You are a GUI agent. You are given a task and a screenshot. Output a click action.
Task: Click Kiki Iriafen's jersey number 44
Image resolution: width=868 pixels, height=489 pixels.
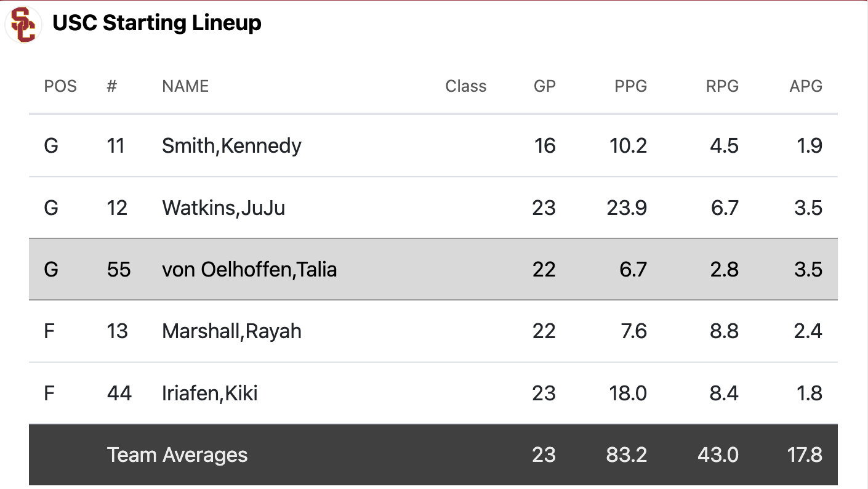(x=119, y=393)
